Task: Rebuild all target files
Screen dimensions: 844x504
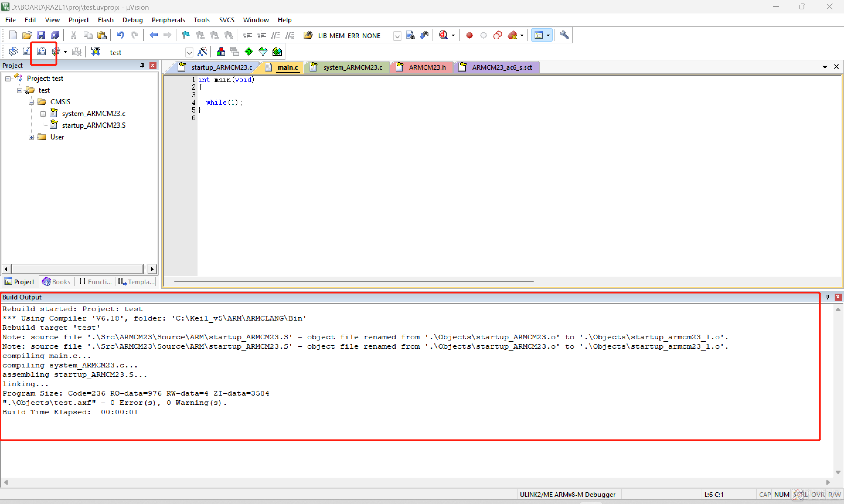Action: (x=41, y=52)
